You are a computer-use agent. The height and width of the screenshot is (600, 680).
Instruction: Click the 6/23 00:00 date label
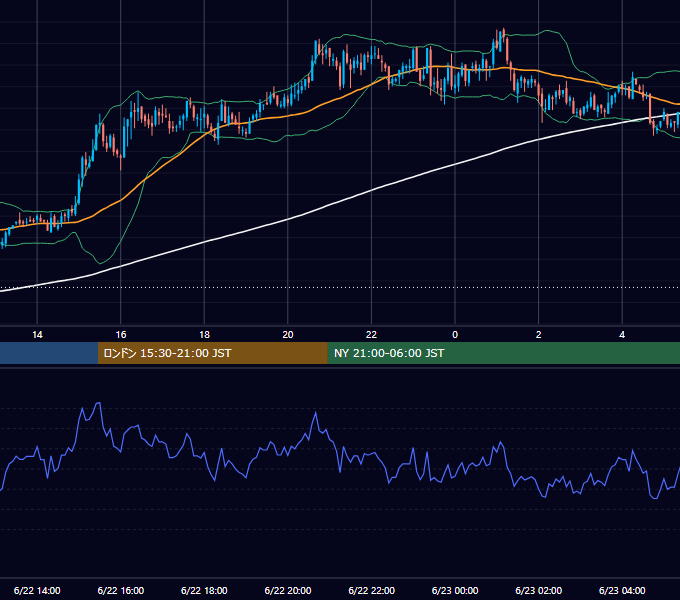coord(455,590)
